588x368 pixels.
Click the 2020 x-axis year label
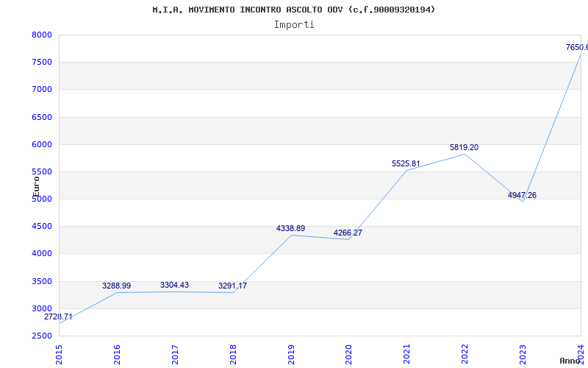(348, 354)
